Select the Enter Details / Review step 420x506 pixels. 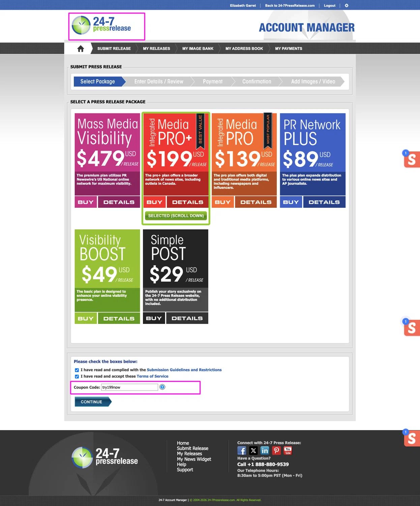point(159,82)
